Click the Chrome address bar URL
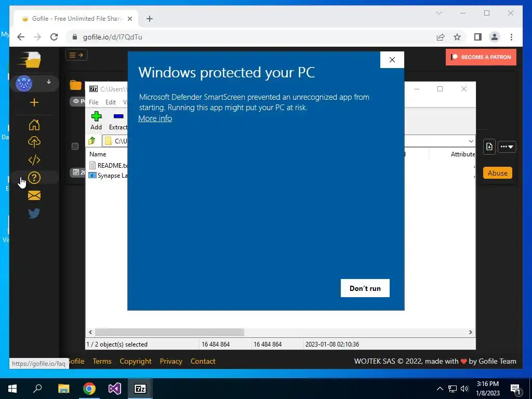532x399 pixels. coord(113,37)
